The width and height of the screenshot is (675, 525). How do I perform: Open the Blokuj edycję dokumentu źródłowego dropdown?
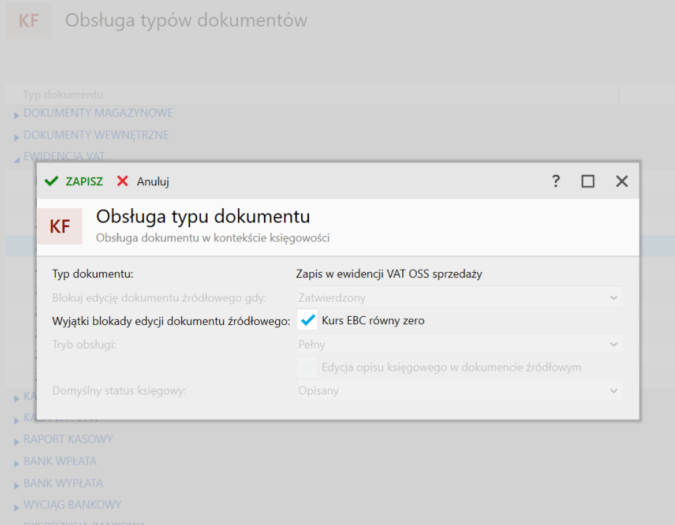459,297
